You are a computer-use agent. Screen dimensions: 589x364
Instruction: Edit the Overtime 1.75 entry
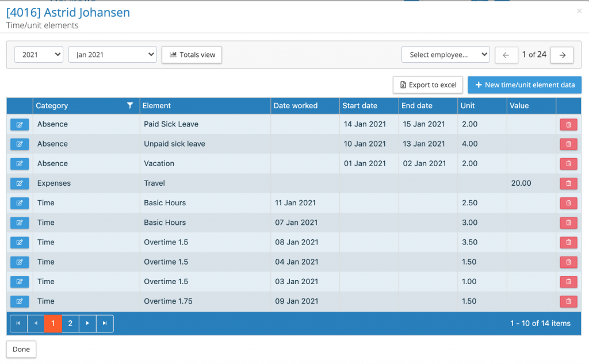point(20,301)
